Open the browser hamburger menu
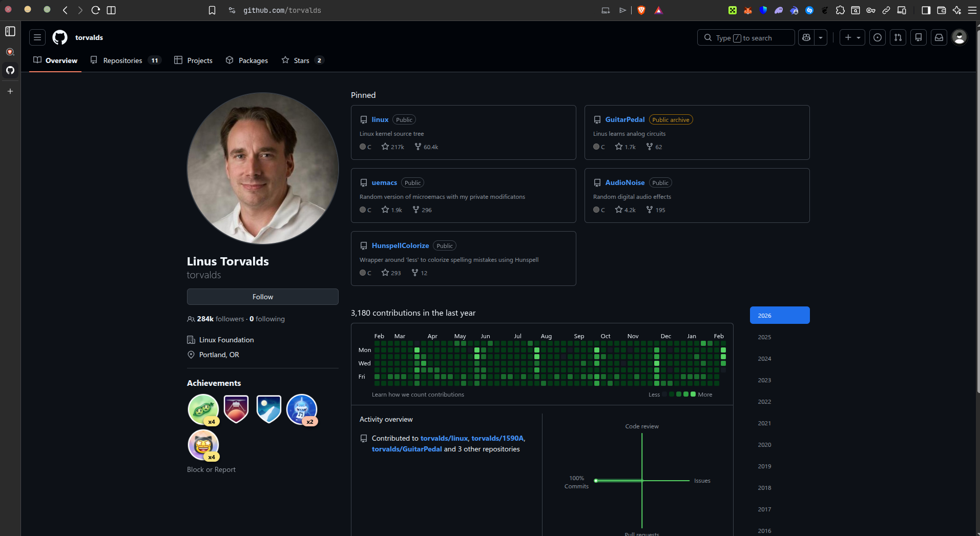Image resolution: width=980 pixels, height=536 pixels. click(972, 10)
